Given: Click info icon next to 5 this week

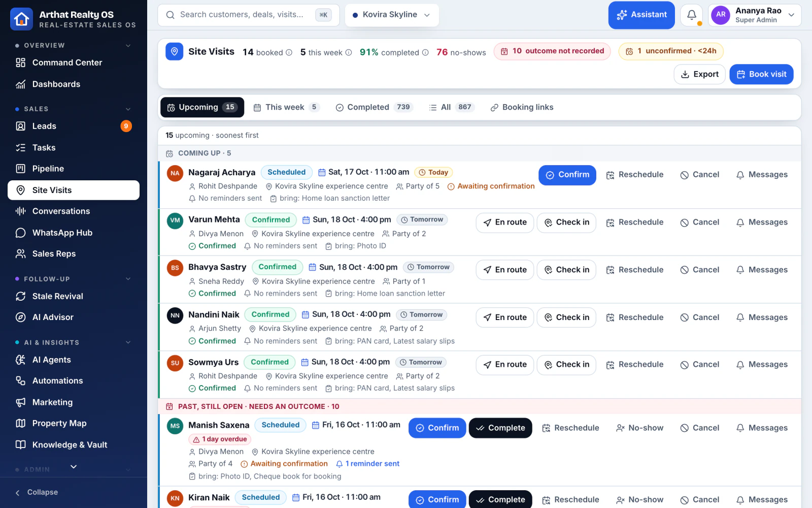Looking at the screenshot, I should pos(349,52).
